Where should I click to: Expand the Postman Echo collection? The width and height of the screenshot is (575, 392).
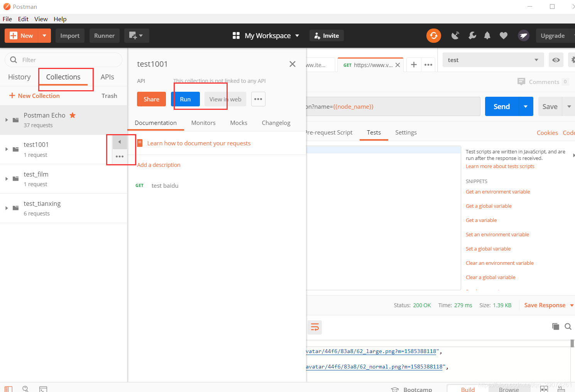click(x=7, y=120)
